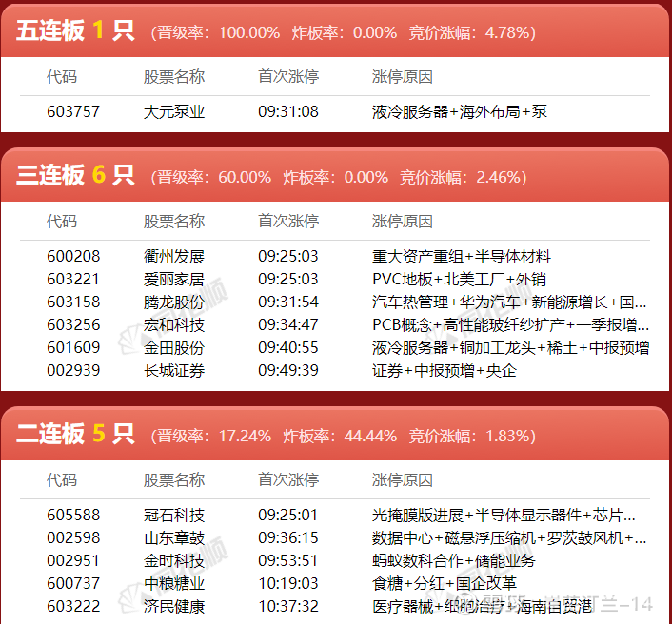The height and width of the screenshot is (624, 672).
Task: Open stock name 腾龙股份
Action: click(x=174, y=302)
